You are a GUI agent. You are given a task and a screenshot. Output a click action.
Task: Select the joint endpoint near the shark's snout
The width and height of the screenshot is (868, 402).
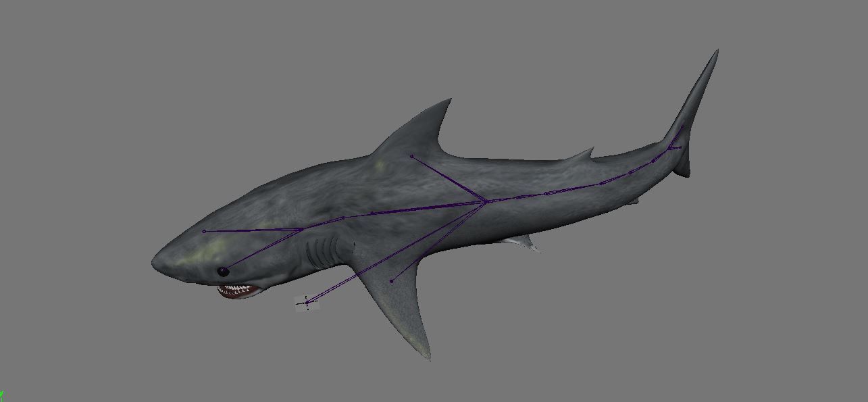pyautogui.click(x=204, y=231)
